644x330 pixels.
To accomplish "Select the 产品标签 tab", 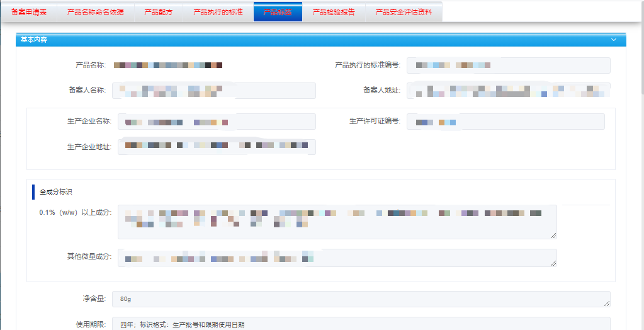I will pyautogui.click(x=278, y=12).
